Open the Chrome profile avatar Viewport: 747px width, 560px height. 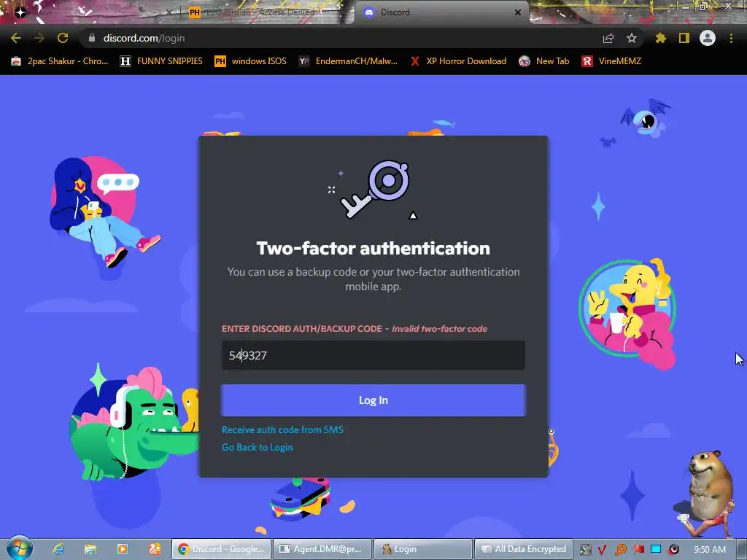point(708,38)
